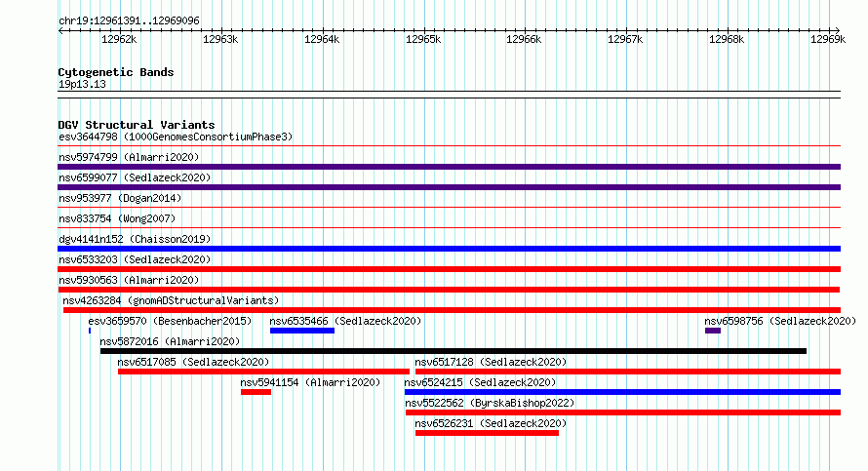Click the 12963k ruler tick label
Screen dimensions: 868x471
click(x=220, y=39)
